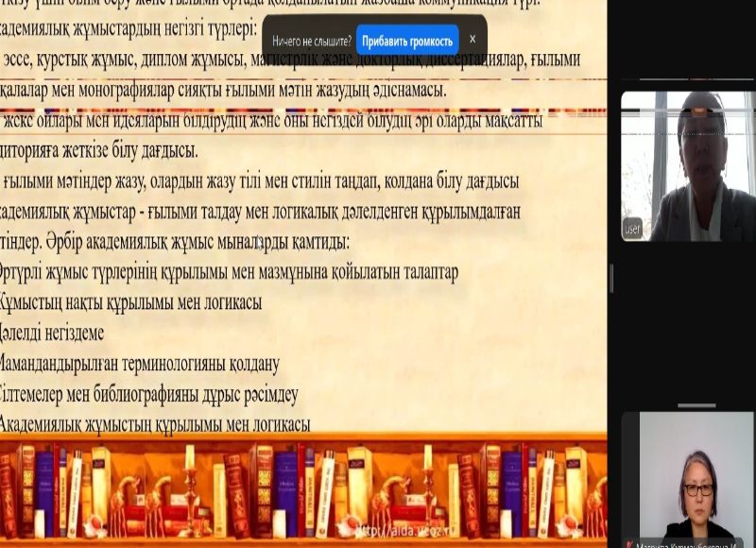This screenshot has height=548, width=756.
Task: Click the "user" name label on top video
Action: pos(632,230)
